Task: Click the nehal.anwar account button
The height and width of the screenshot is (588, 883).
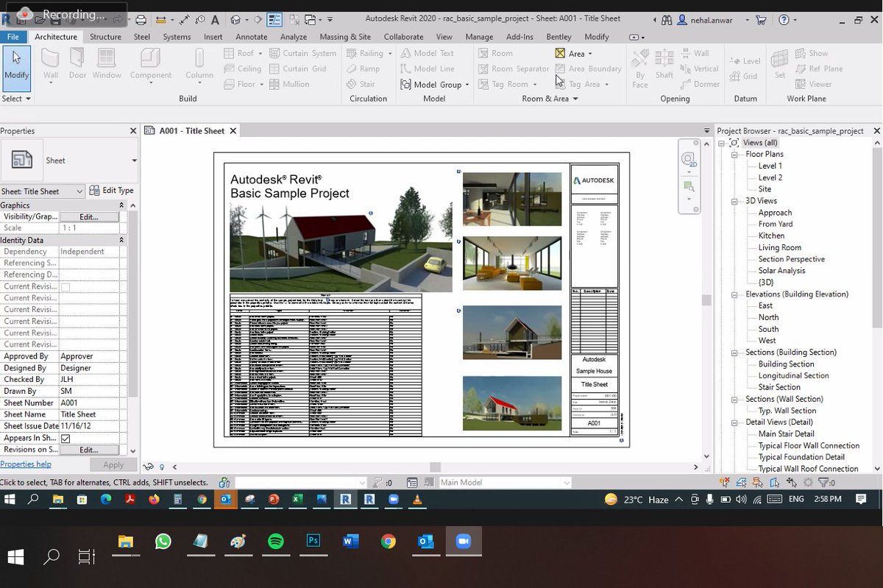Action: point(713,20)
